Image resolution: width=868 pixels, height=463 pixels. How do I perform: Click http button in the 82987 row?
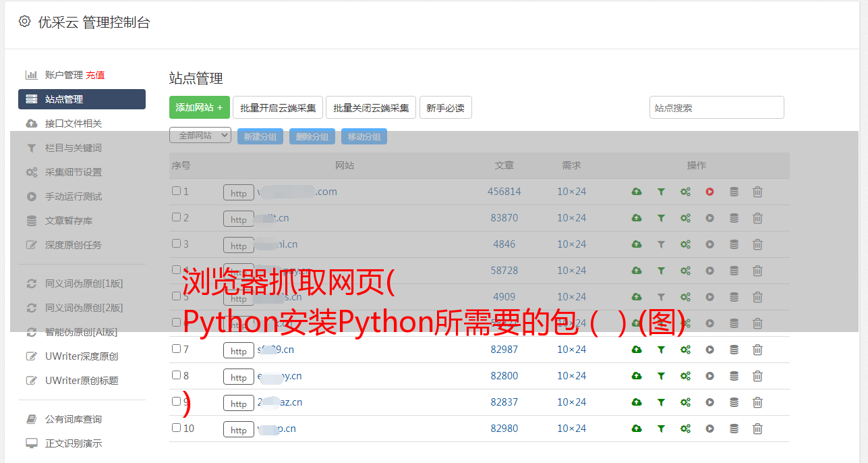click(239, 351)
